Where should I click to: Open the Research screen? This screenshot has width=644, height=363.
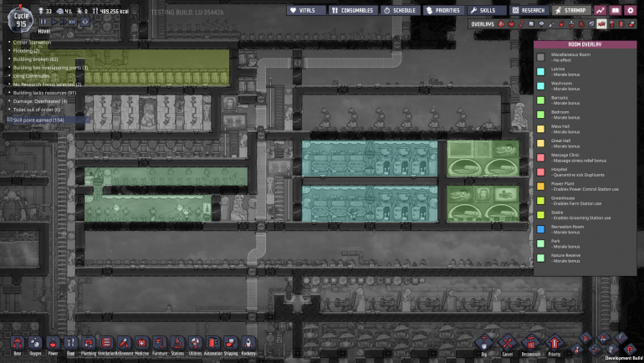pyautogui.click(x=529, y=10)
